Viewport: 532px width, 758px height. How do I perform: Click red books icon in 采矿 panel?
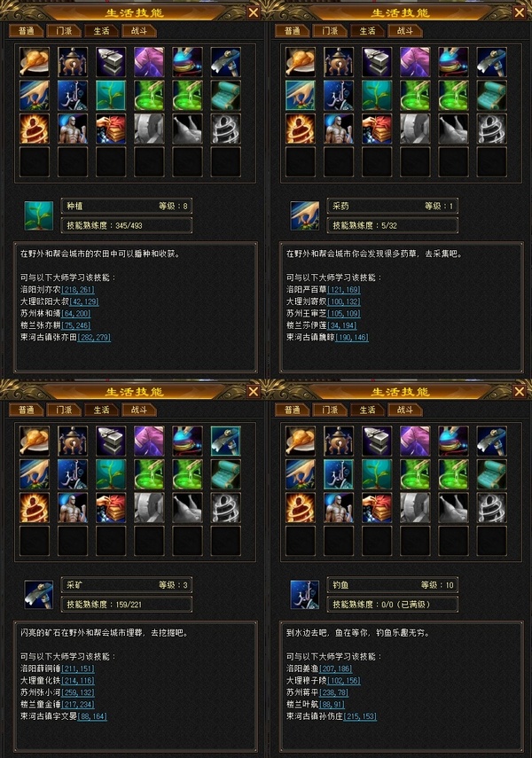tap(111, 508)
